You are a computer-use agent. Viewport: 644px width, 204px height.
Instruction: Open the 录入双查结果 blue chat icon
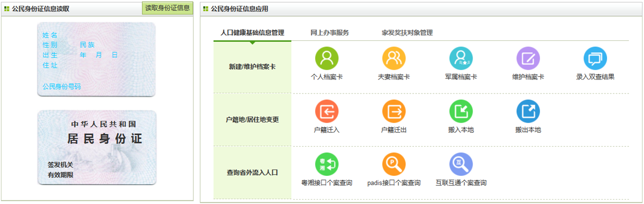coord(594,59)
